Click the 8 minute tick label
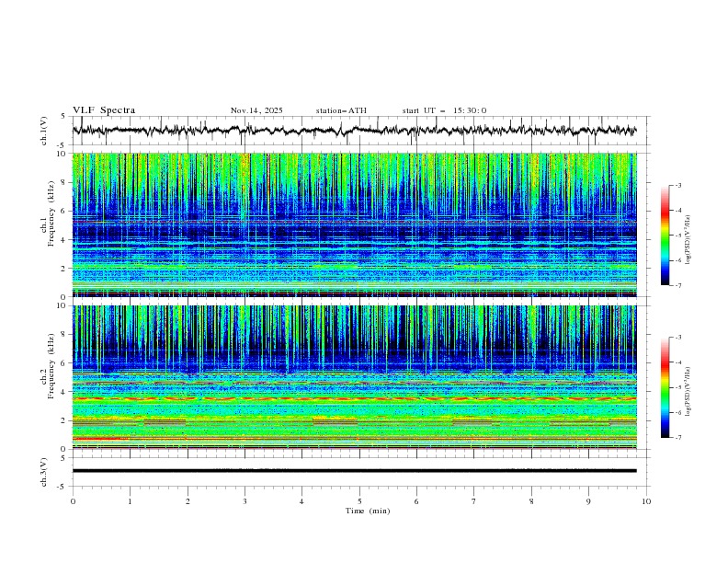 [531, 500]
